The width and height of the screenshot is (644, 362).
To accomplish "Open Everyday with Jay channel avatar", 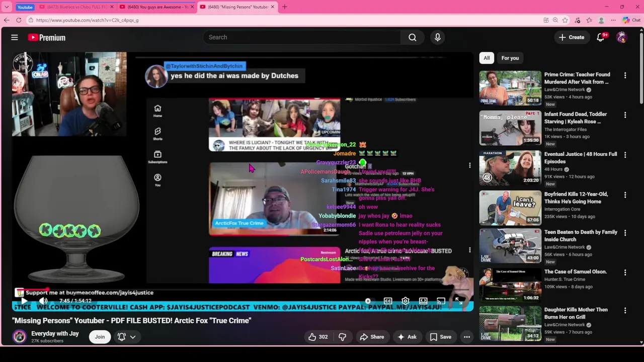I will click(x=20, y=337).
